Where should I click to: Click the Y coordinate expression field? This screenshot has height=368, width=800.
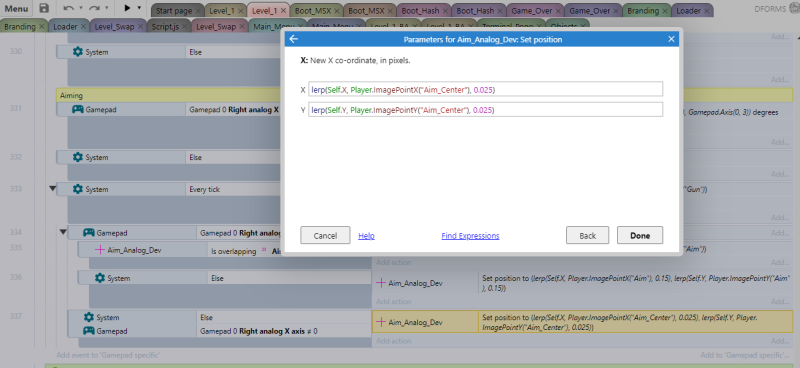(x=485, y=110)
